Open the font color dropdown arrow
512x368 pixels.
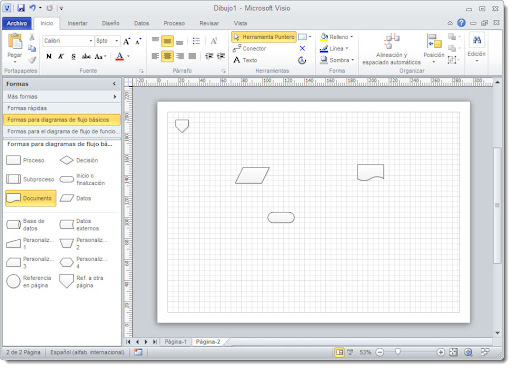128,56
